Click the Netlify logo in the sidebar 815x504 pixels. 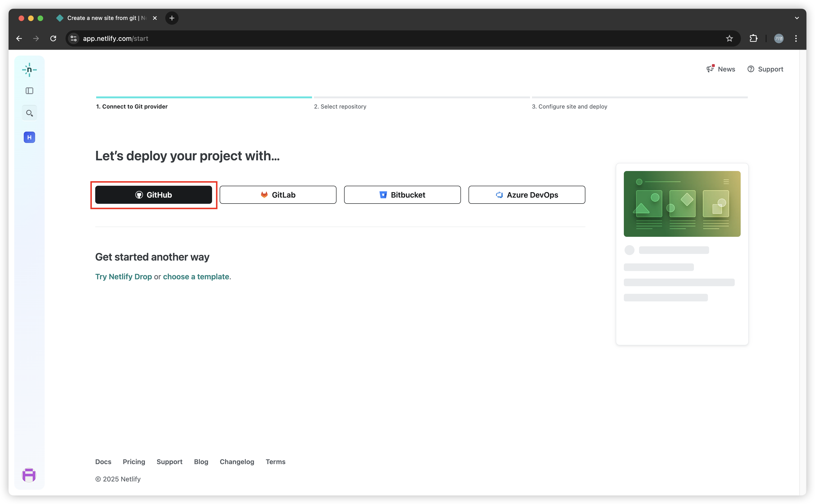click(x=29, y=70)
